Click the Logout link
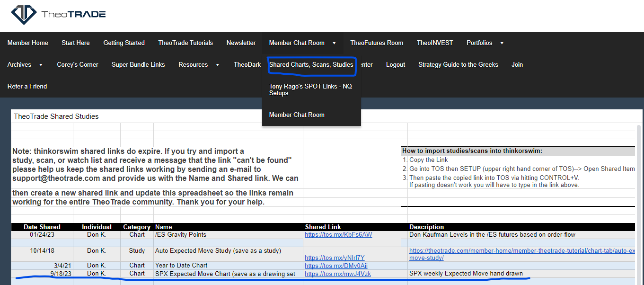Screen dimensions: 644x285 click(395, 64)
